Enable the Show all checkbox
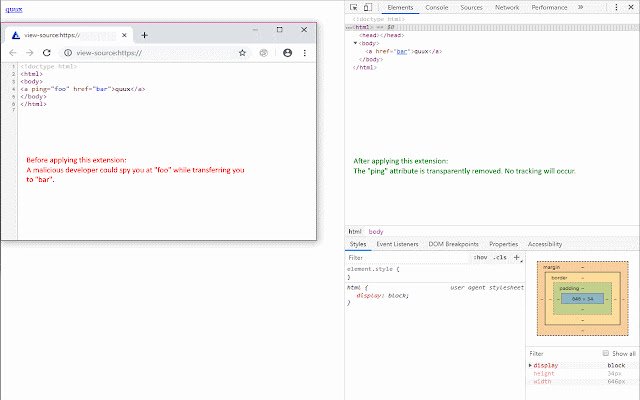Viewport: 640px width, 400px height. [x=605, y=353]
